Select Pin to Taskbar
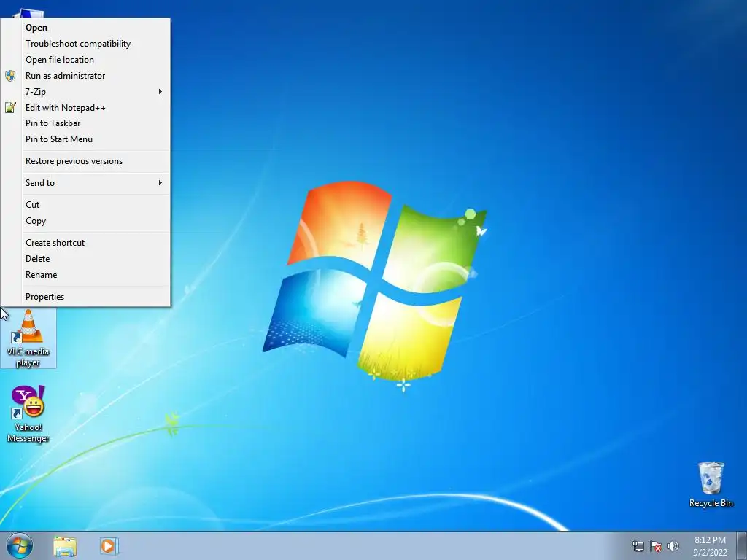 [85, 123]
